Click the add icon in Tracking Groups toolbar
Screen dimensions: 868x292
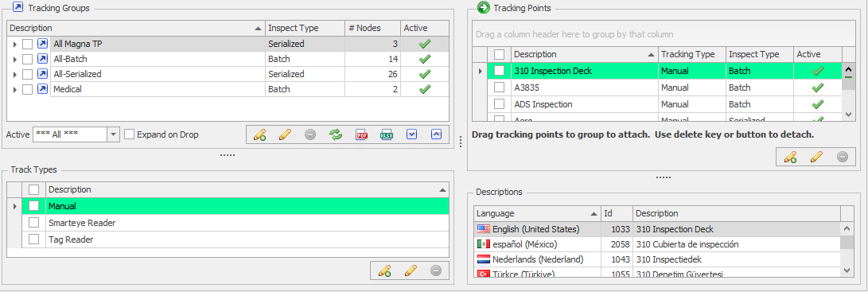[259, 134]
